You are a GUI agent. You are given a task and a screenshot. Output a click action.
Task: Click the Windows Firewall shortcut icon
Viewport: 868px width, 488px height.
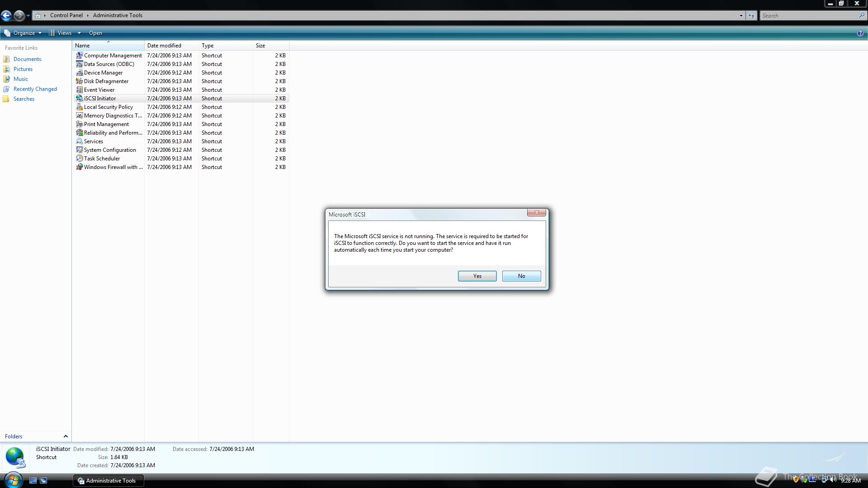point(79,167)
